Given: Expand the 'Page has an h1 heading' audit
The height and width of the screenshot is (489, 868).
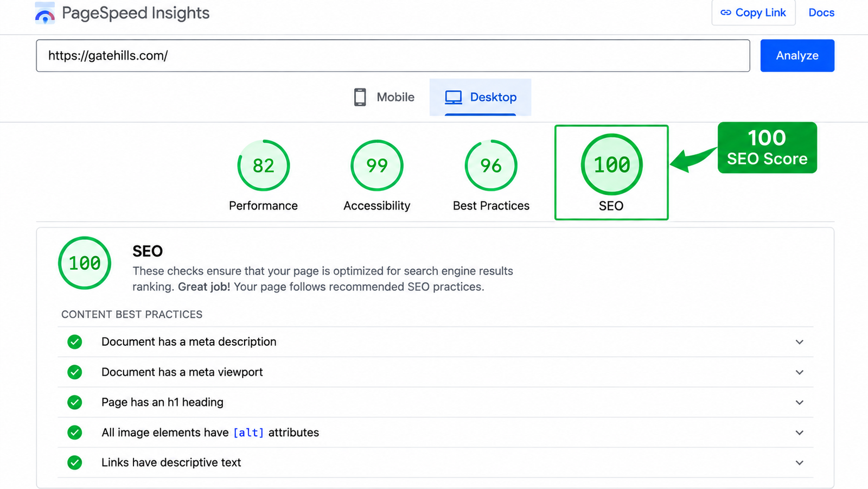Looking at the screenshot, I should [799, 402].
